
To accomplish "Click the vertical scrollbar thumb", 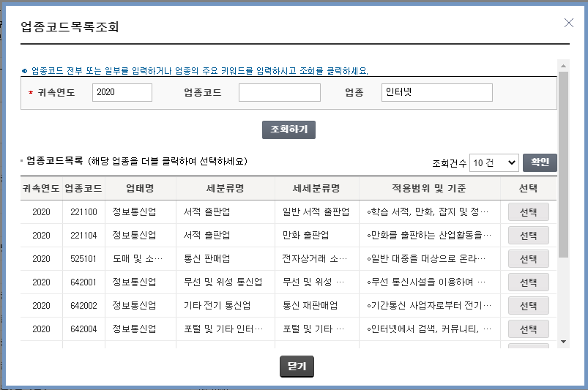I will (563, 164).
